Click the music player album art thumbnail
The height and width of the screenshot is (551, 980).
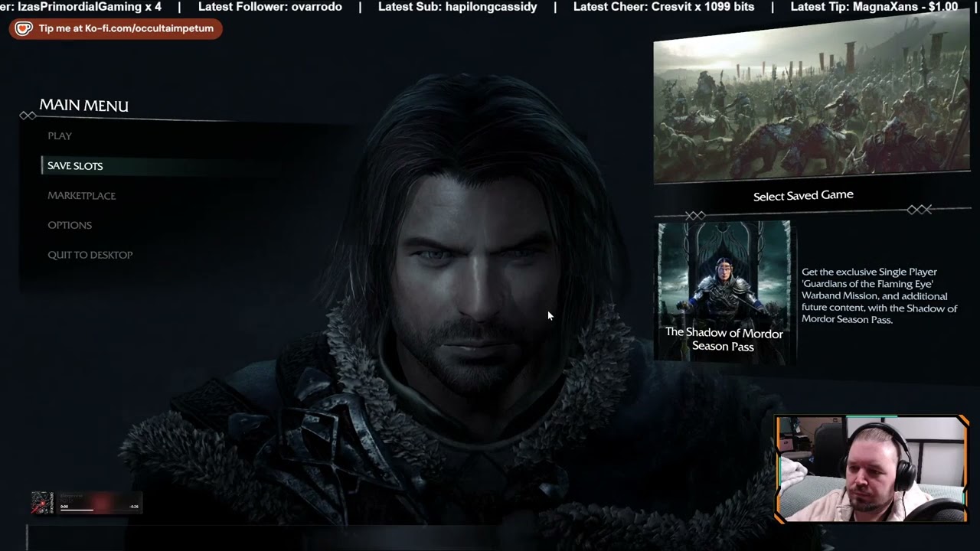click(x=41, y=503)
